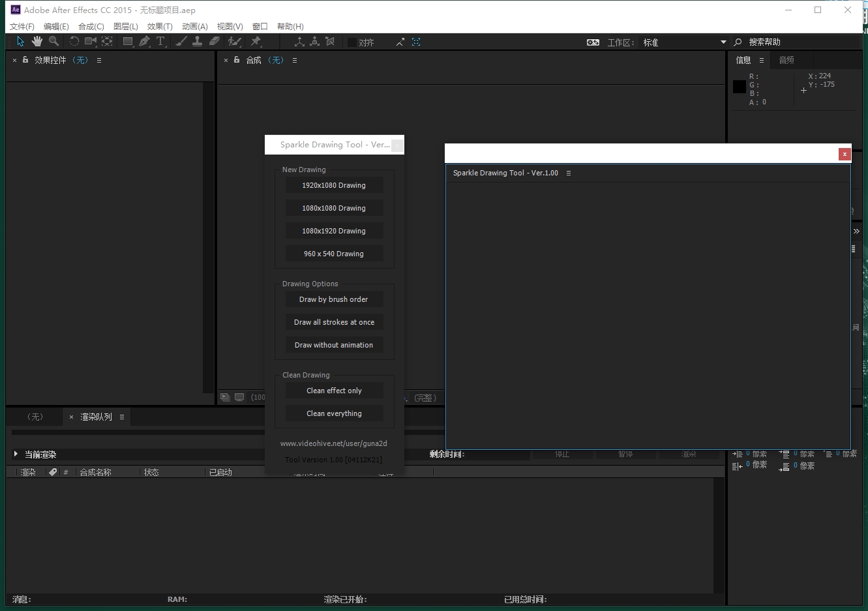Switch to the （无） timeline tab
This screenshot has height=611, width=868.
tap(35, 417)
